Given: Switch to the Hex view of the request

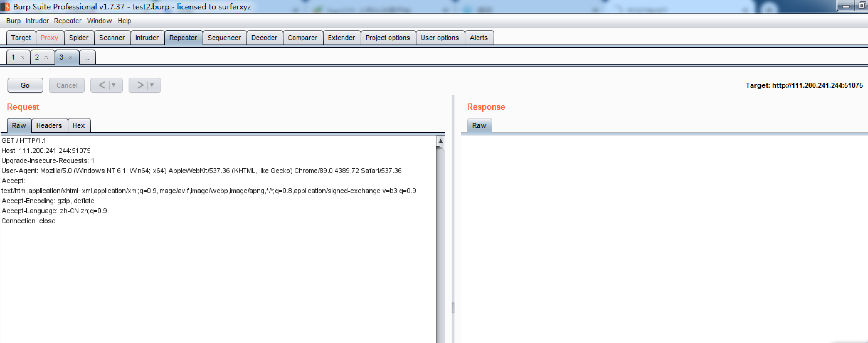Looking at the screenshot, I should (79, 125).
